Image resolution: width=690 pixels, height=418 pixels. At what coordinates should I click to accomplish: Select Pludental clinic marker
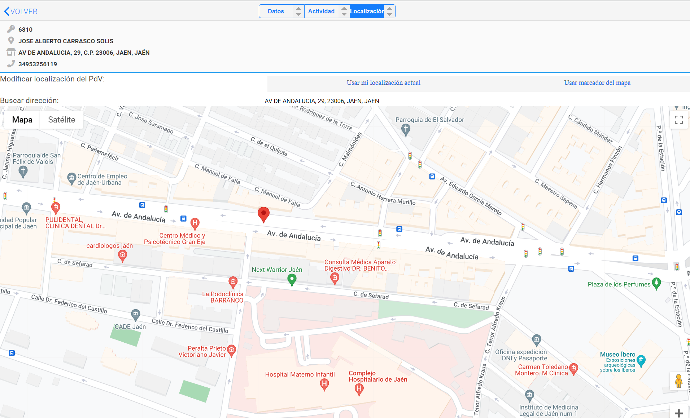pyautogui.click(x=55, y=207)
